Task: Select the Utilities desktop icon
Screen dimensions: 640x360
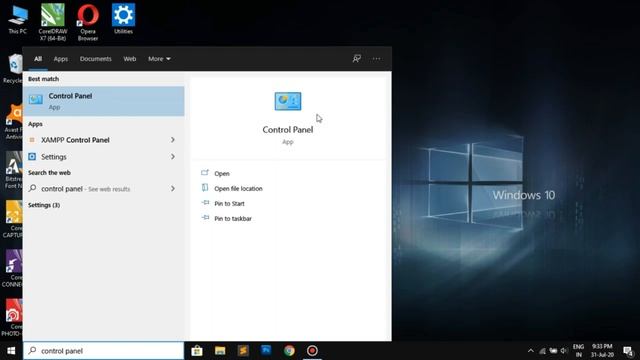Action: point(123,19)
